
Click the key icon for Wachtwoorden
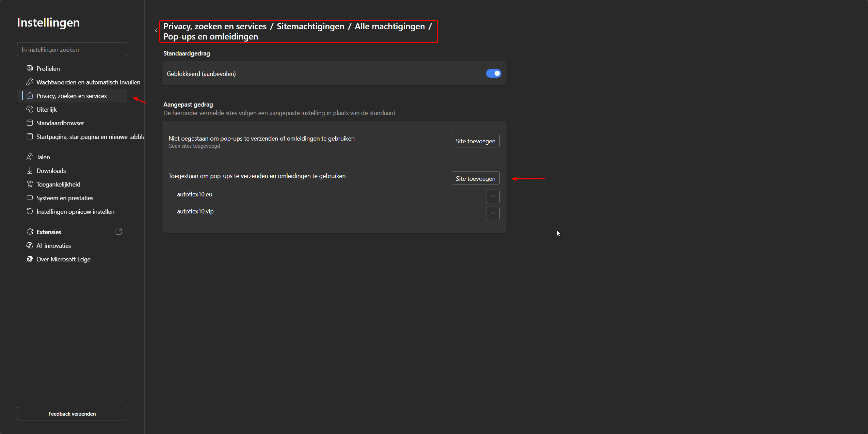[x=30, y=82]
